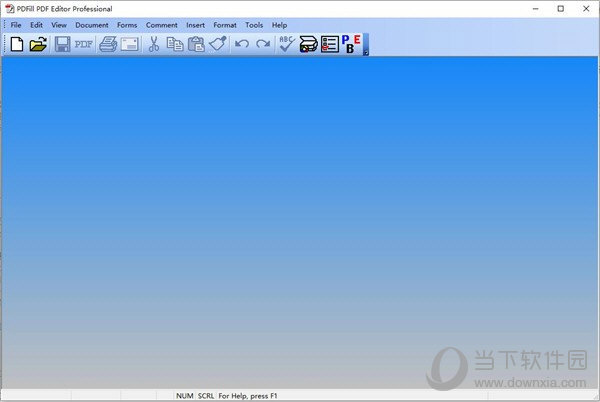Open the Edit menu
Image resolution: width=600 pixels, height=402 pixels.
[36, 25]
